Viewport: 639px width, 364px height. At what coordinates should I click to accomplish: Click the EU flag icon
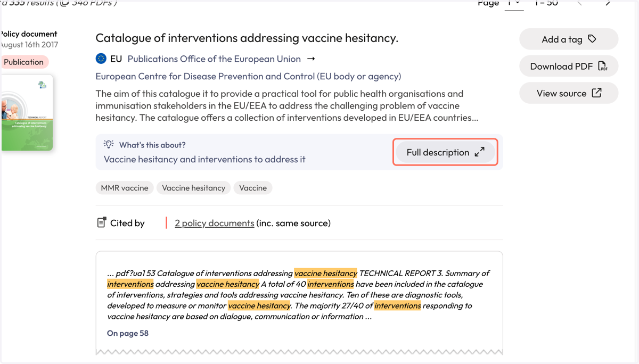tap(101, 59)
